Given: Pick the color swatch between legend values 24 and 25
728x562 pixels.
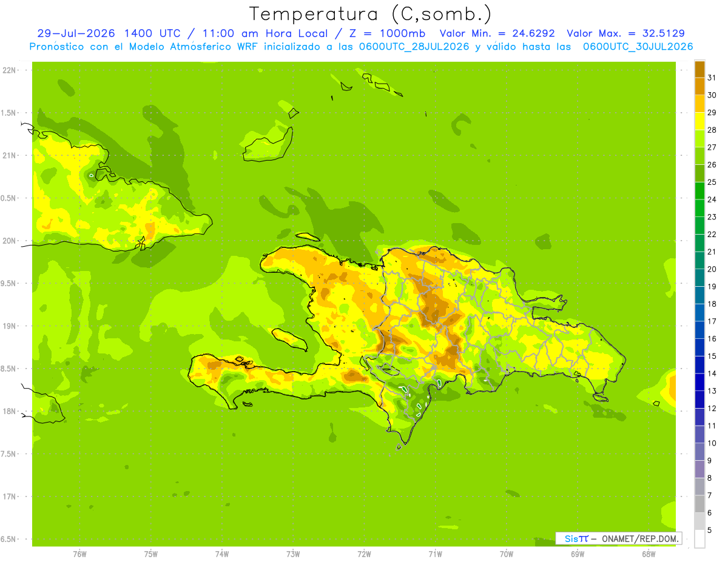Looking at the screenshot, I should (699, 191).
